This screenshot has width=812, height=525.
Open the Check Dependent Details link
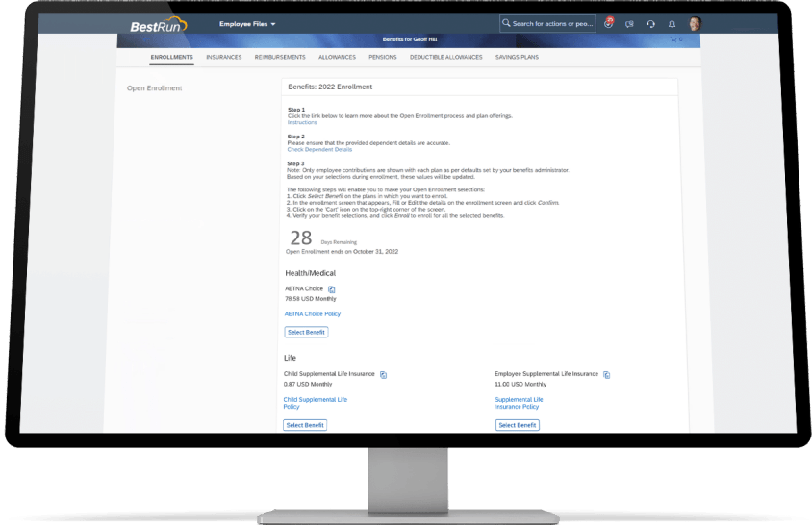319,150
